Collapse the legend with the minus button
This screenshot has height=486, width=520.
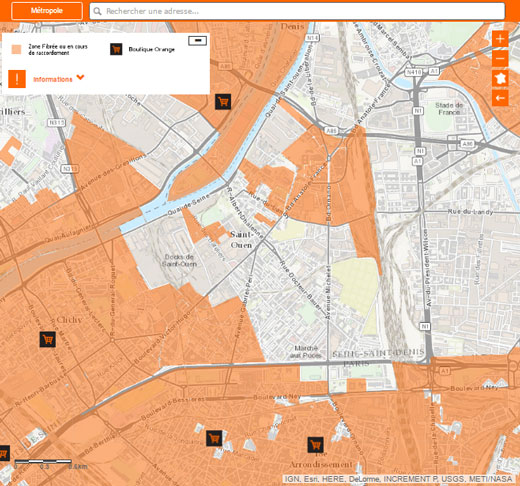tap(197, 41)
